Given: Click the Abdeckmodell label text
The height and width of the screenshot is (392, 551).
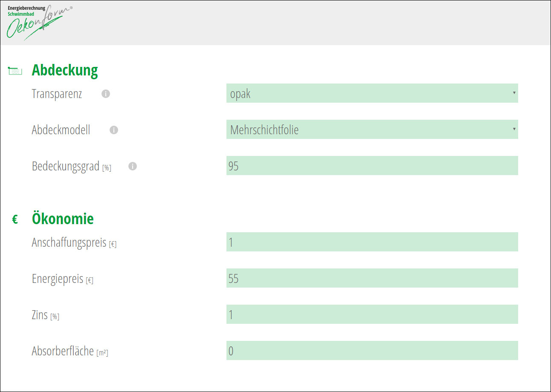Looking at the screenshot, I should [61, 130].
